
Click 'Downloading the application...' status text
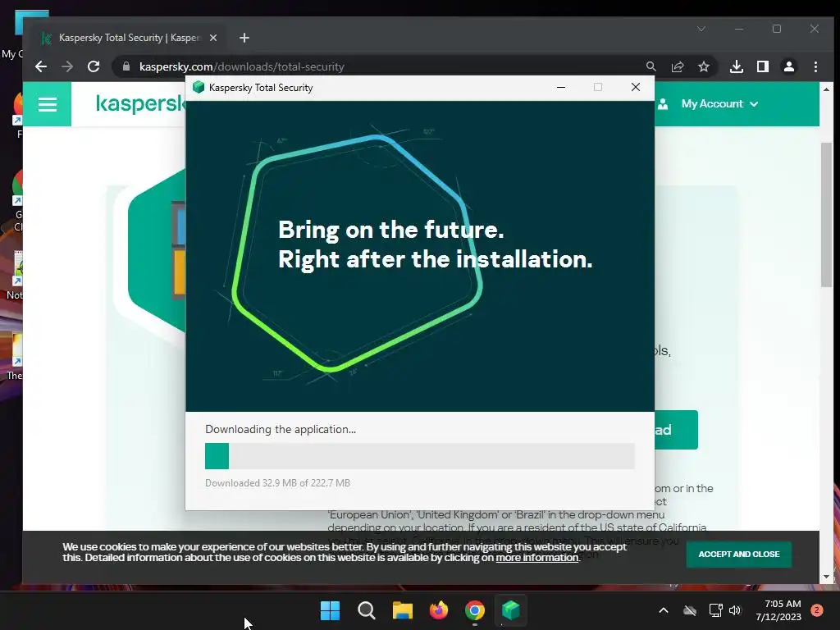click(x=281, y=429)
